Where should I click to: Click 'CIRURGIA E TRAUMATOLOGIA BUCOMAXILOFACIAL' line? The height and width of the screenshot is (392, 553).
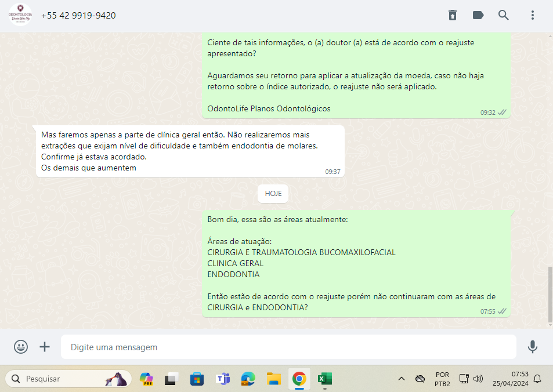tap(302, 252)
